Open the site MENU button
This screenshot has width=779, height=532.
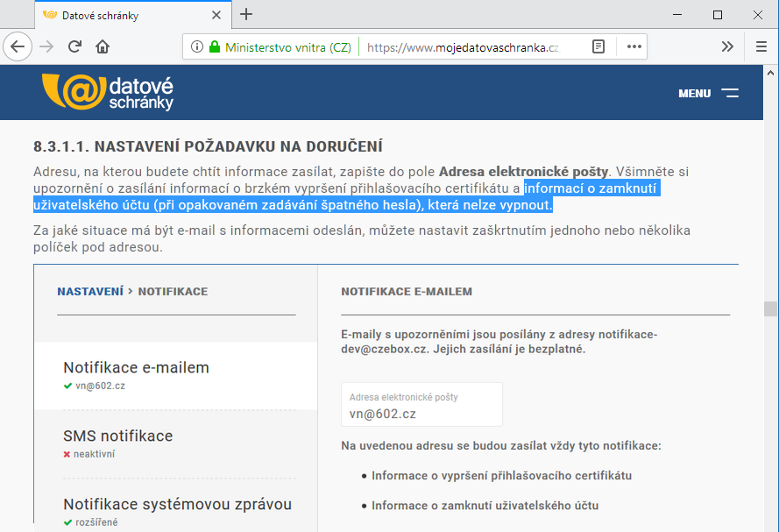point(708,93)
